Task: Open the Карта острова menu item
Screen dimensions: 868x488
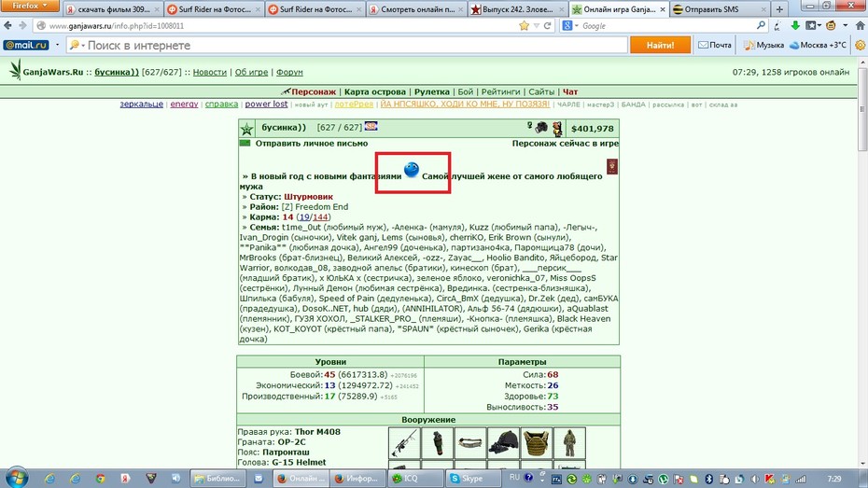Action: coord(375,91)
